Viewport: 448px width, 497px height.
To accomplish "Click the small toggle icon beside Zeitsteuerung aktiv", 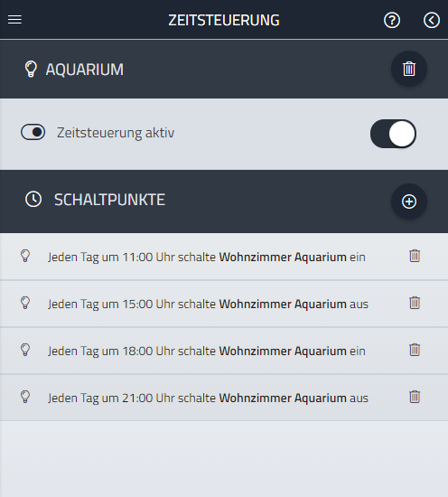I will [x=33, y=132].
